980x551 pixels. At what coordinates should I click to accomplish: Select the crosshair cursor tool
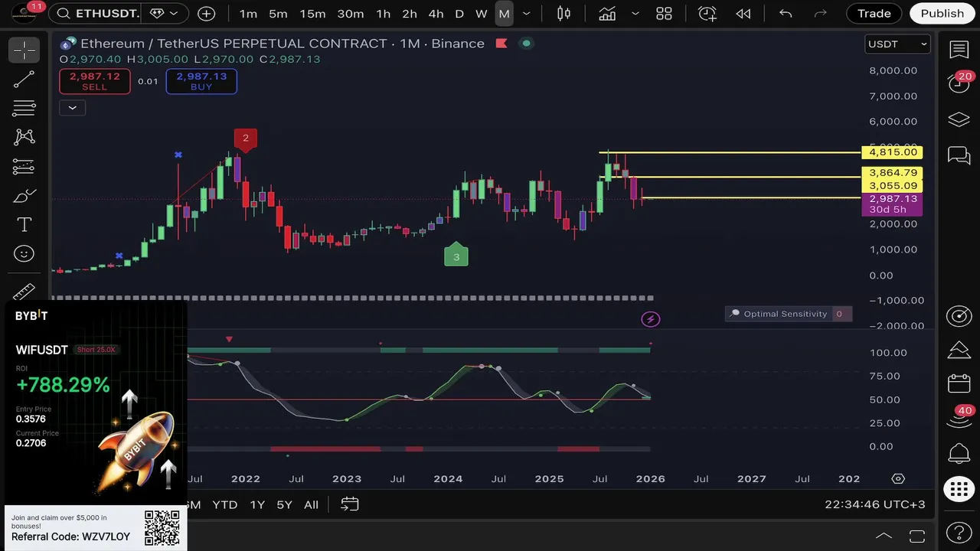point(24,51)
